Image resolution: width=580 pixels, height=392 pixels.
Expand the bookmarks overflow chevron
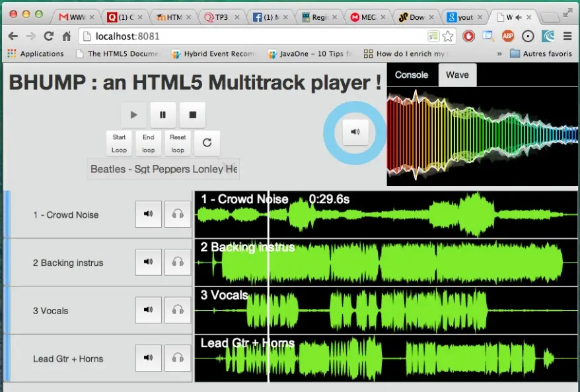click(x=499, y=54)
